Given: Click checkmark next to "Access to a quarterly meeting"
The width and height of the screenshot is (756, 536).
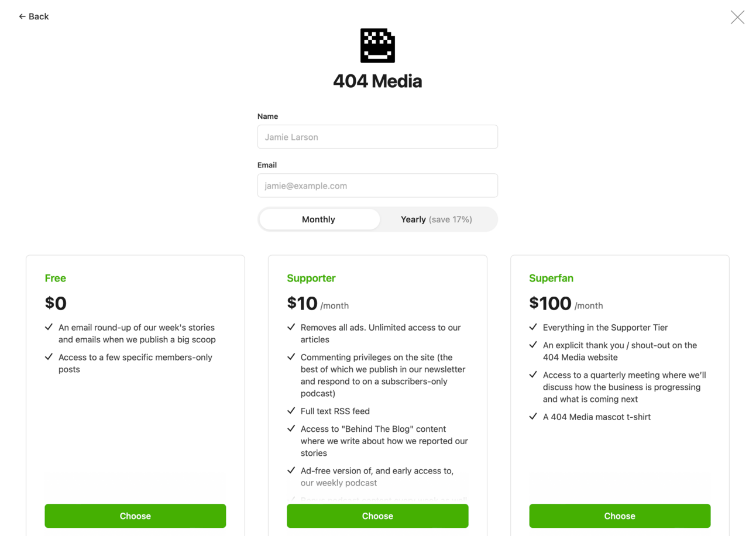Looking at the screenshot, I should click(533, 374).
